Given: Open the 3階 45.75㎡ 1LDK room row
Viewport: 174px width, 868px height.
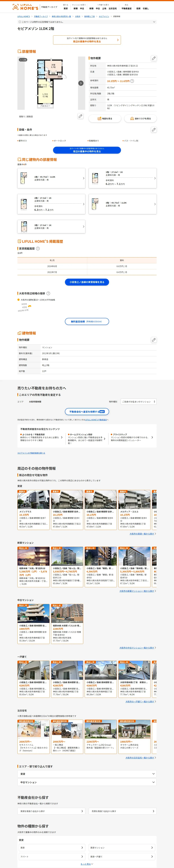Looking at the screenshot, I should click(123, 204).
